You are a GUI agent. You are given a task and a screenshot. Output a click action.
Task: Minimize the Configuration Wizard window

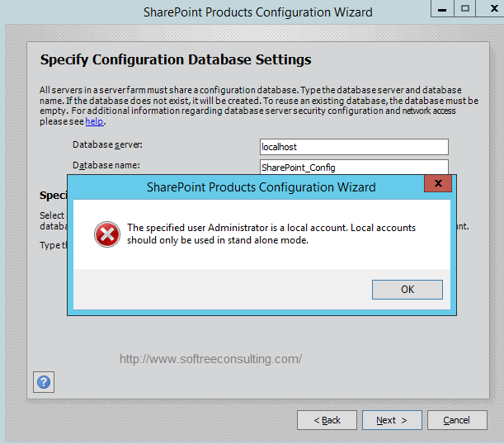tap(442, 8)
